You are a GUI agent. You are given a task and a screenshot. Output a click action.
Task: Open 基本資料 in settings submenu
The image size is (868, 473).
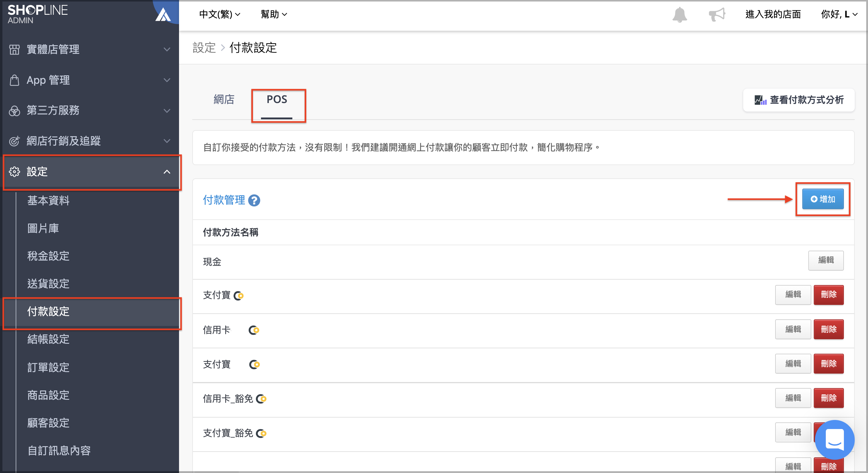(x=48, y=200)
